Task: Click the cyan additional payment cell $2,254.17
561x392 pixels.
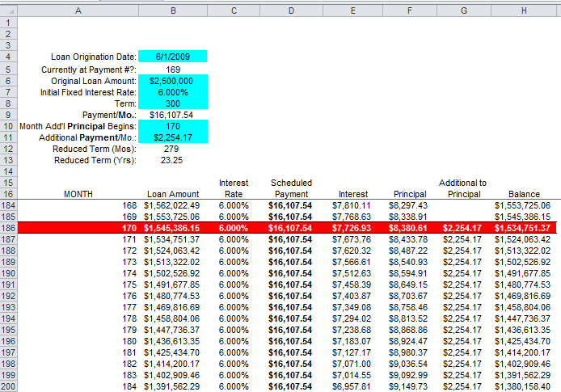Action: pyautogui.click(x=173, y=137)
